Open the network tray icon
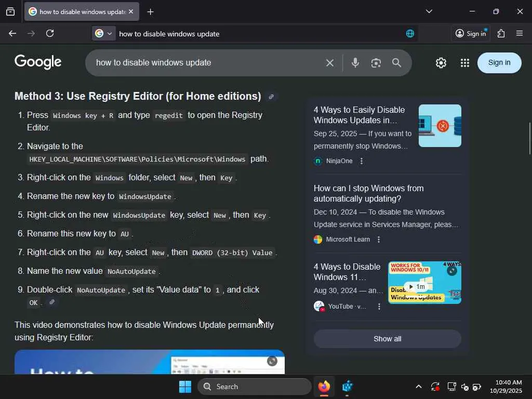532x399 pixels. point(451,387)
